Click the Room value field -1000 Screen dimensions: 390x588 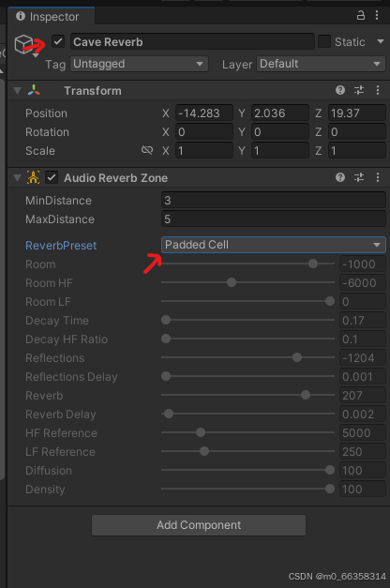363,264
